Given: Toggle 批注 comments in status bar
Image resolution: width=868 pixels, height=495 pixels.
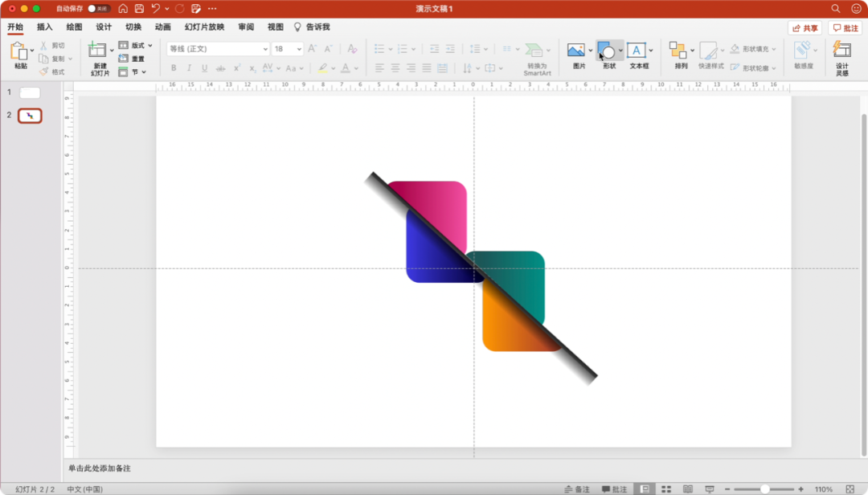Looking at the screenshot, I should [x=613, y=489].
